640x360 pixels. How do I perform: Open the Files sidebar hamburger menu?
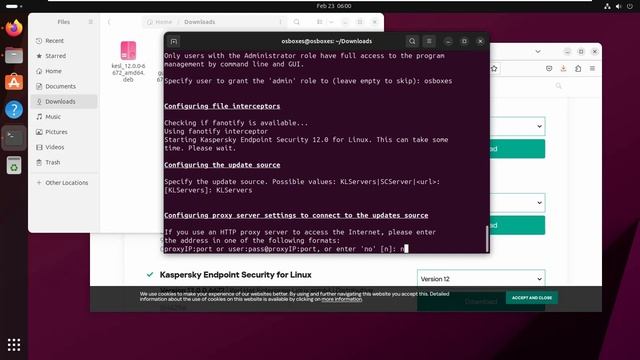pyautogui.click(x=91, y=22)
